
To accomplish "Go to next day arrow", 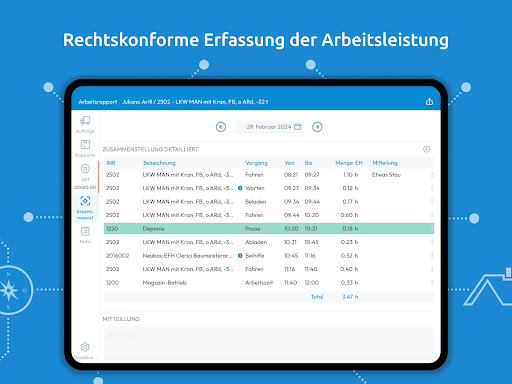I will (317, 127).
